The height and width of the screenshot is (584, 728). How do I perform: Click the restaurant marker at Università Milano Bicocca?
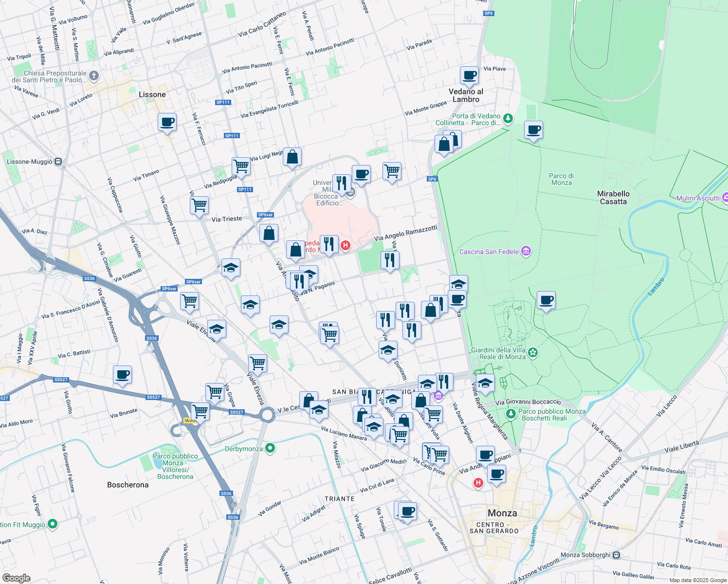tap(342, 184)
